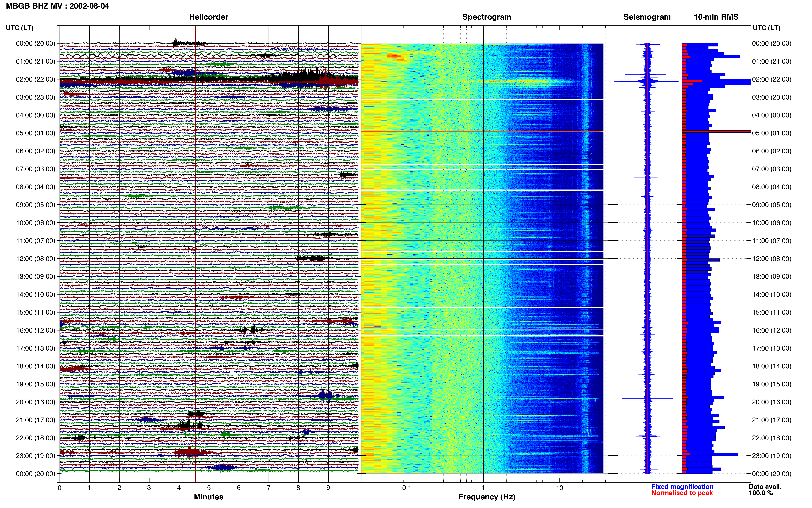Click the right 'UTC (LT)' axis label
The image size is (812, 508).
click(x=766, y=28)
